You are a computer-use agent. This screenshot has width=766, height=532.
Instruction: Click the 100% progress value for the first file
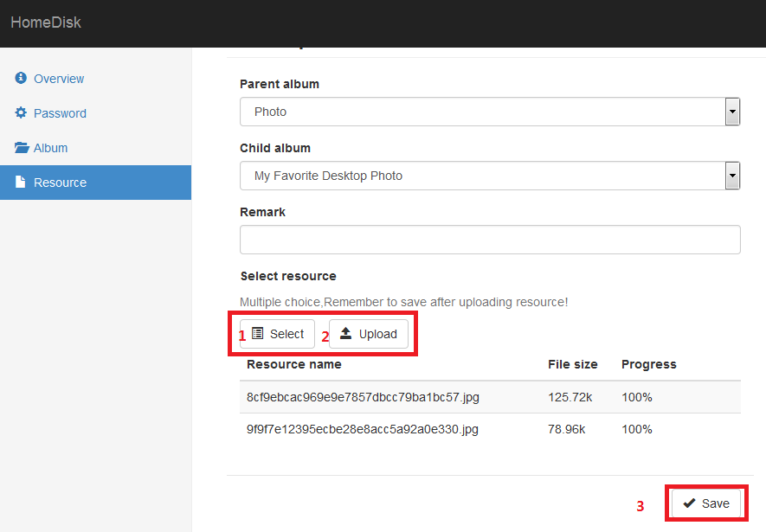coord(636,397)
